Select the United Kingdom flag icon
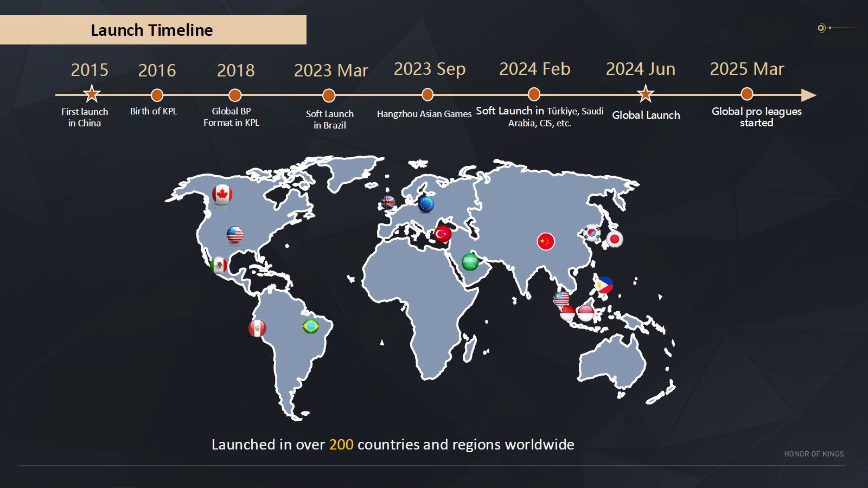Screen dimensions: 868x488 point(388,203)
